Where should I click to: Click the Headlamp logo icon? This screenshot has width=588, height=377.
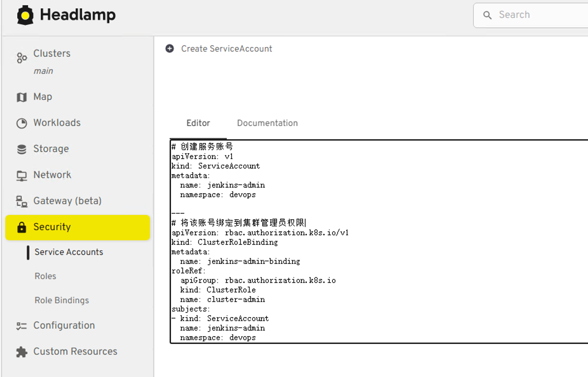tap(25, 15)
